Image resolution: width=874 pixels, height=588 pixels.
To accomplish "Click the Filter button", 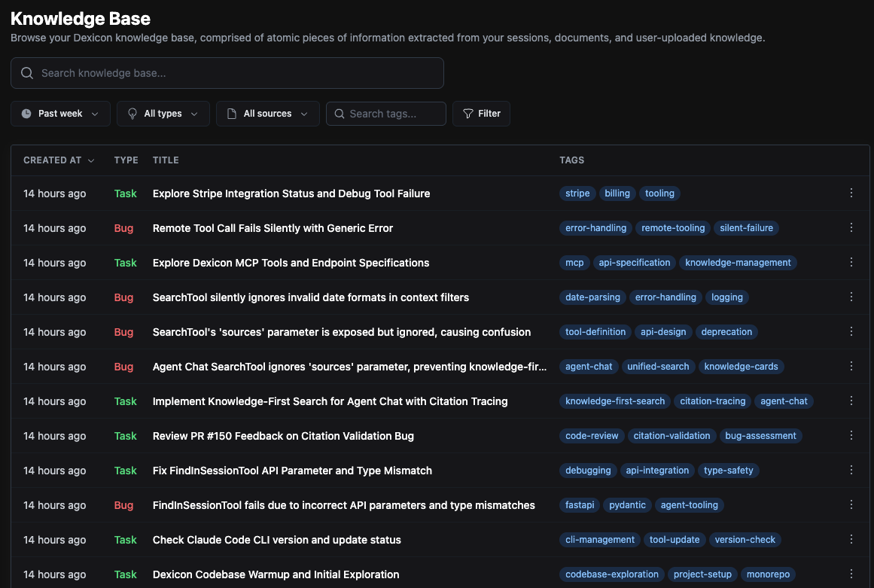I will (481, 113).
